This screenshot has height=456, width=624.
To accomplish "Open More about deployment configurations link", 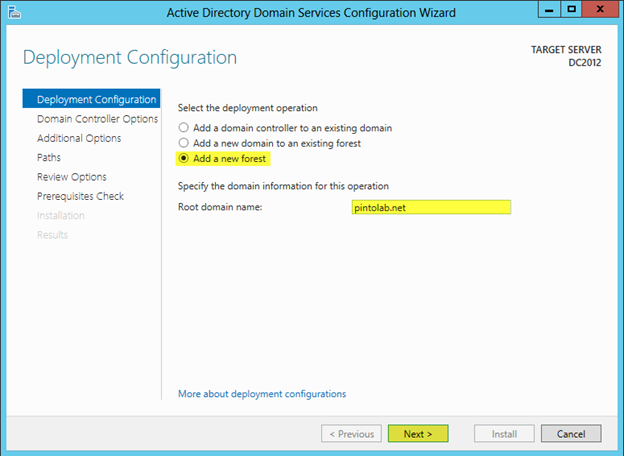I will pos(262,394).
